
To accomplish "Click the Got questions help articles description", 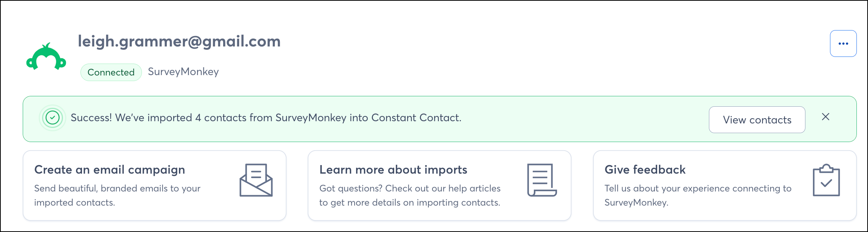I will click(x=410, y=196).
